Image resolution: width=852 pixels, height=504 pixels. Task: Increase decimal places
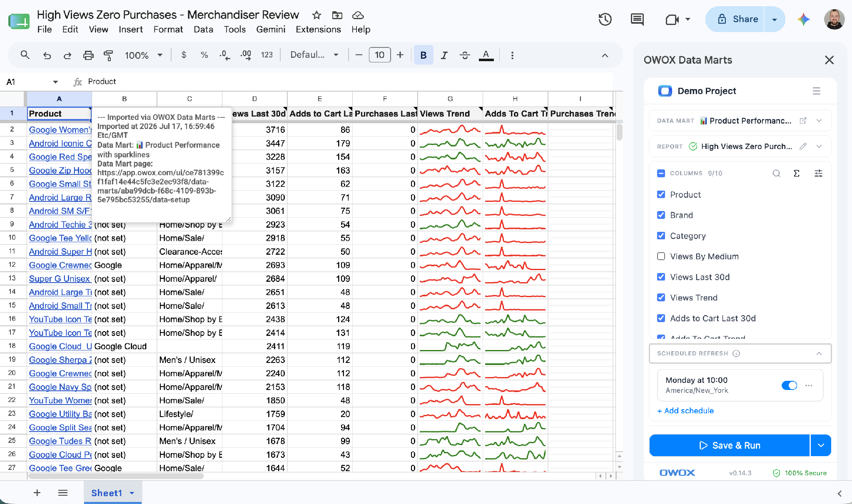246,55
